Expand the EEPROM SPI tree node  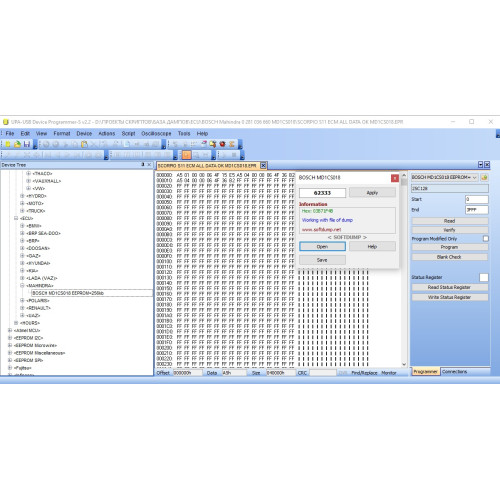click(10, 360)
